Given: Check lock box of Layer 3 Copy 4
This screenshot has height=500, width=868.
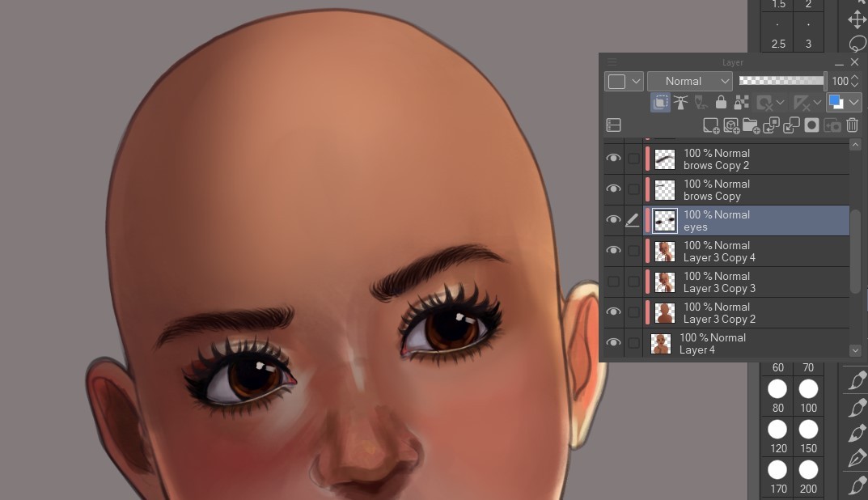Looking at the screenshot, I should tap(633, 251).
